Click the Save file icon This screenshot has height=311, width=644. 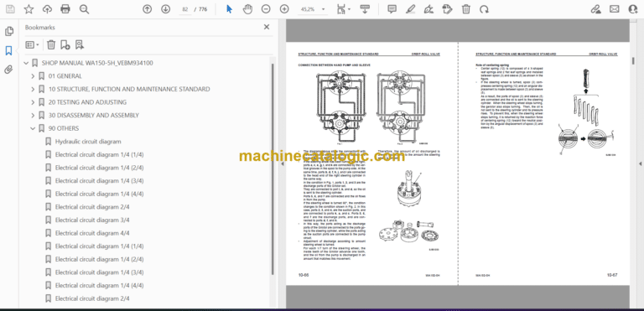pos(10,9)
